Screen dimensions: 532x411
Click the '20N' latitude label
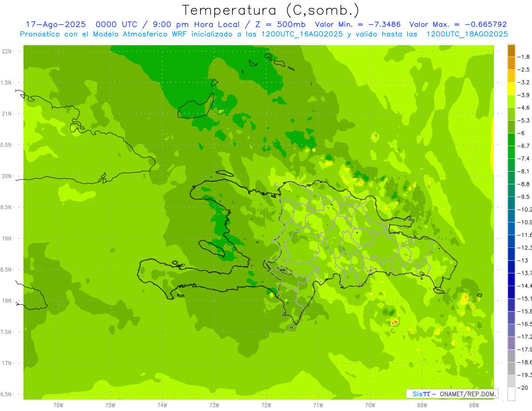pos(6,176)
